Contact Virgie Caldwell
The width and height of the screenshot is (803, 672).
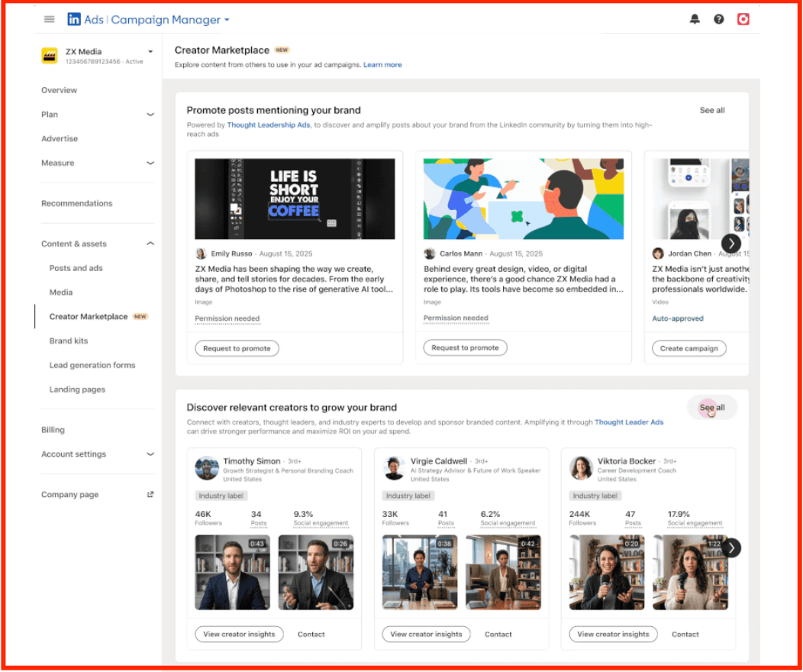click(x=498, y=634)
